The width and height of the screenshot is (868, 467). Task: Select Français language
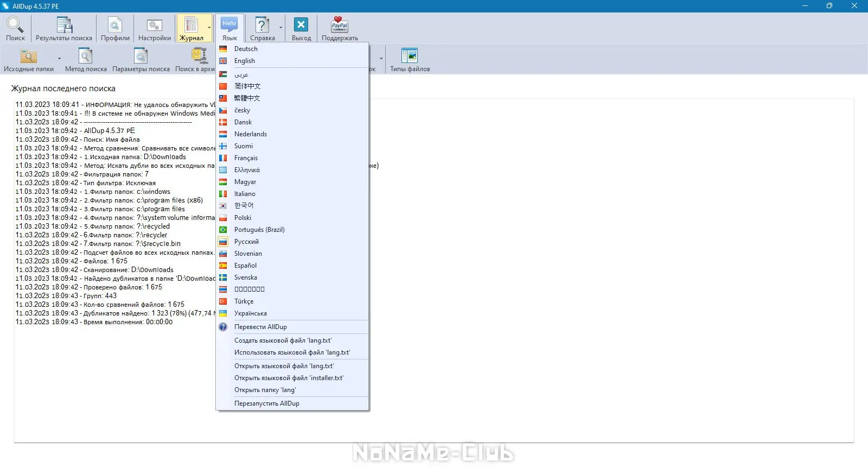pos(292,158)
